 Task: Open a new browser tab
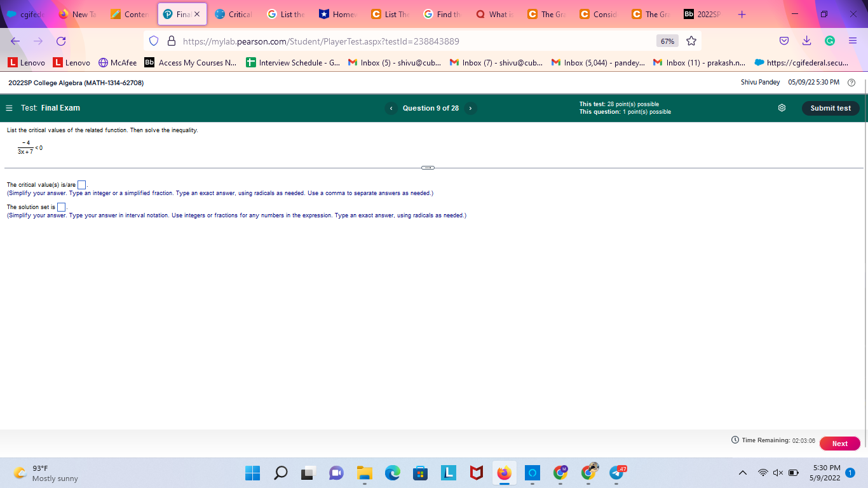point(742,14)
